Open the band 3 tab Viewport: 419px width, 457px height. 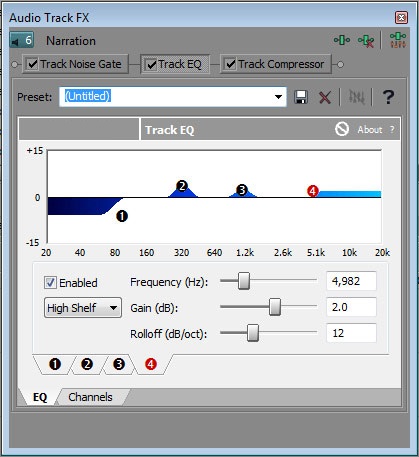point(119,364)
